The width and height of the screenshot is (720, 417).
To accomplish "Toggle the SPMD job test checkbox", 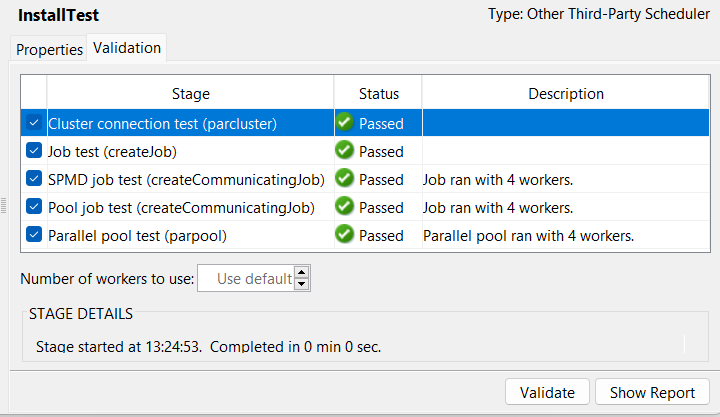I will pyautogui.click(x=34, y=179).
